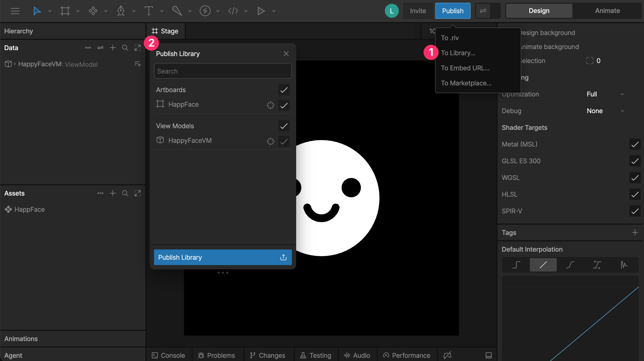
Task: Expand Pen tool options arrow
Action: pyautogui.click(x=134, y=11)
